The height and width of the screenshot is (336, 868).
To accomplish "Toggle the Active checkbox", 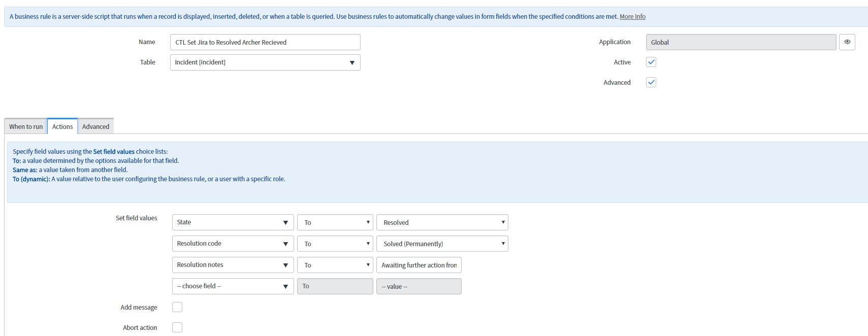I will [x=651, y=62].
